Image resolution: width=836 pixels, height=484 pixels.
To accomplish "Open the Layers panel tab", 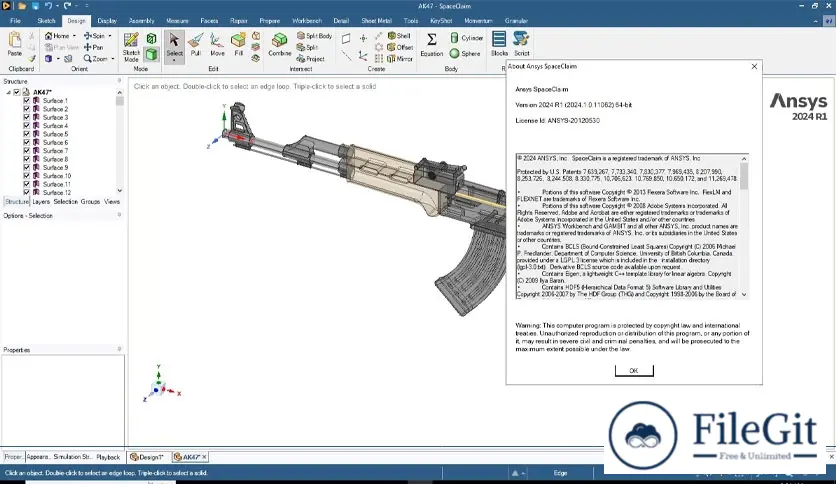I will [x=41, y=202].
